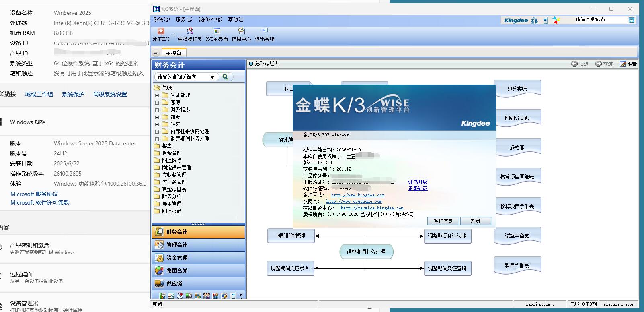This screenshot has height=312, width=644.
Task: Click the 后退 back icon
Action: coord(574,64)
